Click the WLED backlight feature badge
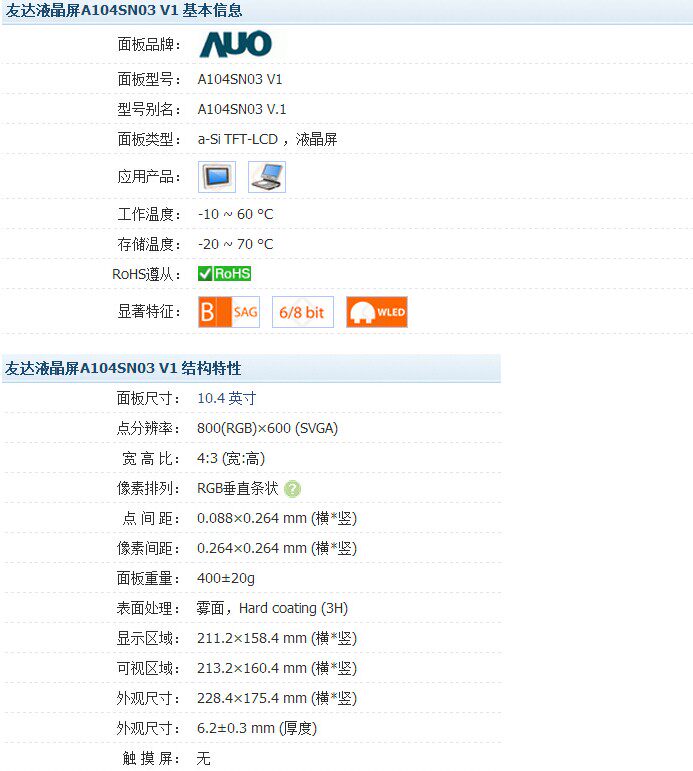 377,312
